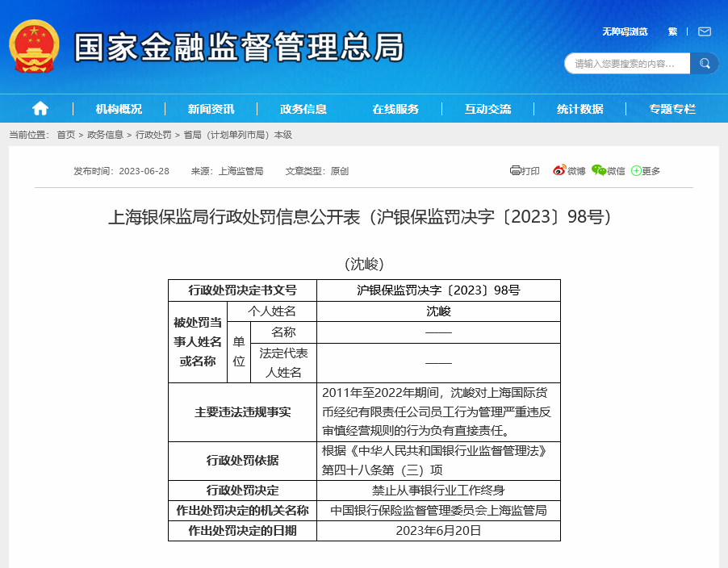Click the subtitle (沈峻) above the table
728x568 pixels.
tap(364, 264)
